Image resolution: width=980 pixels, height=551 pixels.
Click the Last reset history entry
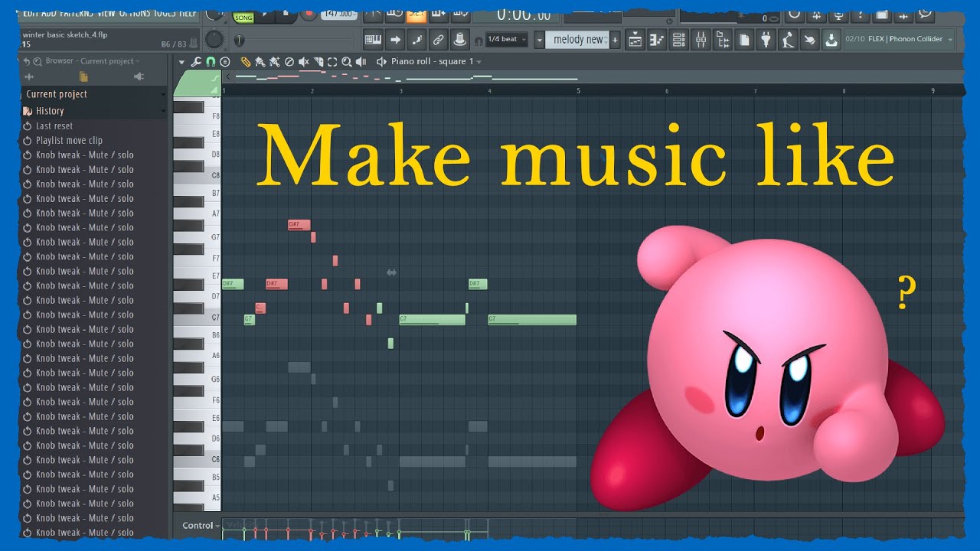(54, 126)
